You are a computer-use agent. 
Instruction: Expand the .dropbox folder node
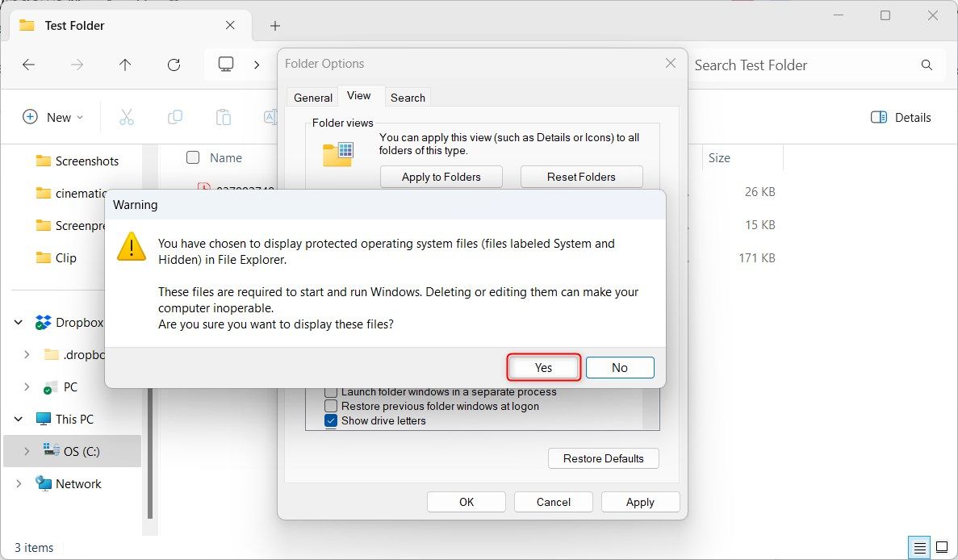tap(27, 355)
